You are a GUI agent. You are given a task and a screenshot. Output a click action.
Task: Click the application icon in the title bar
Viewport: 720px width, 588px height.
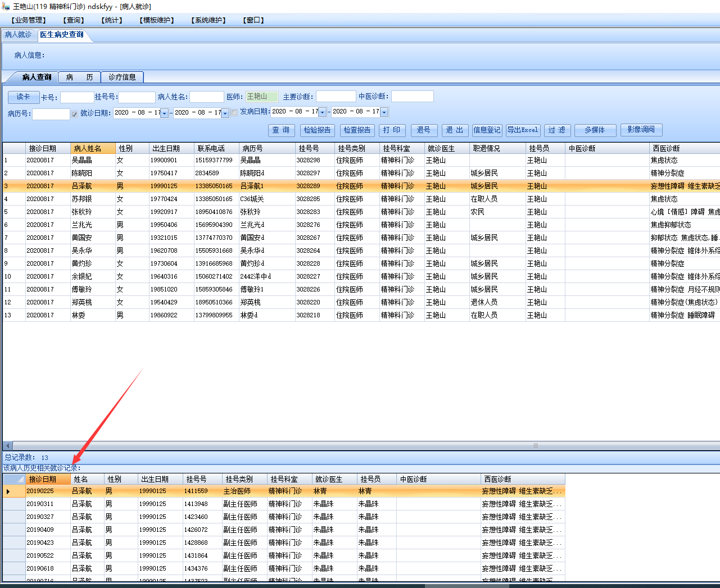[6, 6]
